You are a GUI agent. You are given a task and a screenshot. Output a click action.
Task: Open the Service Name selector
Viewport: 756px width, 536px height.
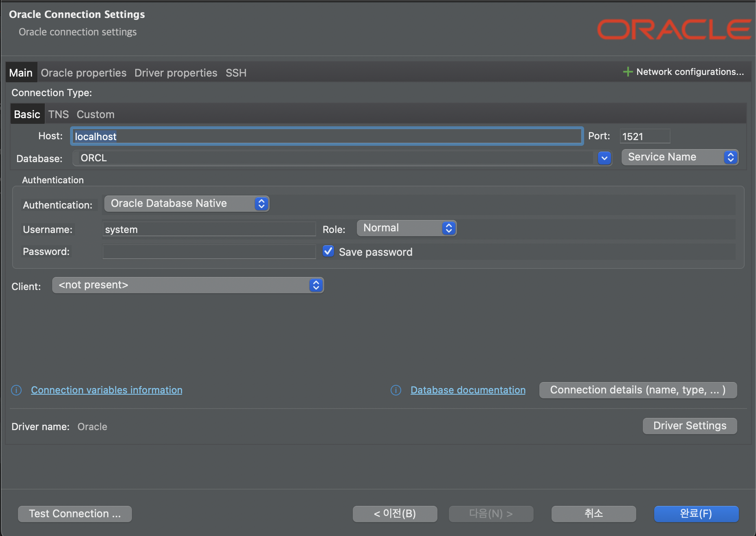(x=680, y=157)
